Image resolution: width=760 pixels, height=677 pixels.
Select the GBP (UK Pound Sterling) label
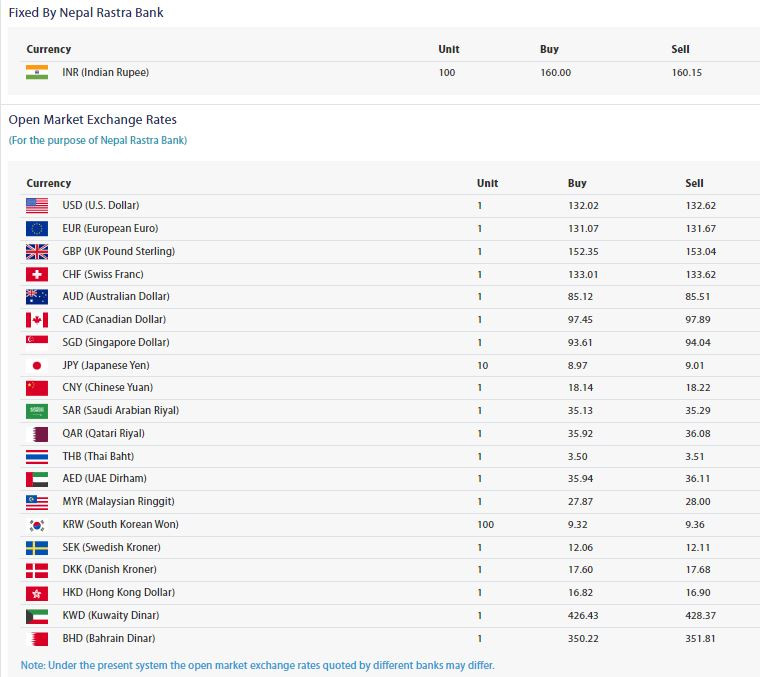pos(118,251)
